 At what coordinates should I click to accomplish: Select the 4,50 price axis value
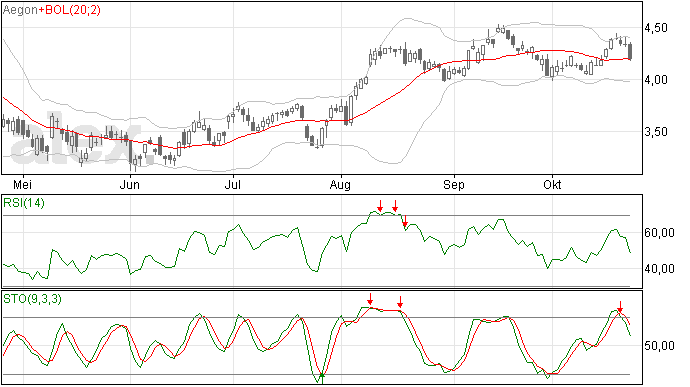(x=656, y=28)
